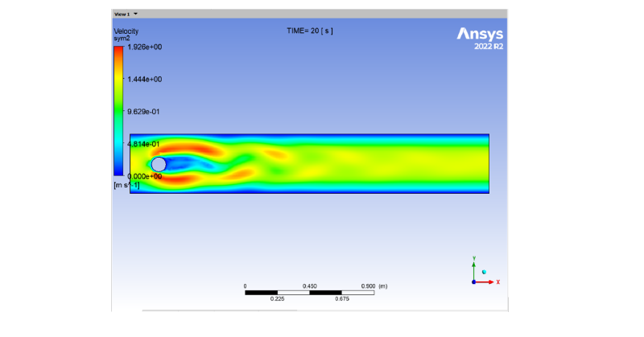
Task: Click the View 1 viewport label
Action: click(x=122, y=14)
